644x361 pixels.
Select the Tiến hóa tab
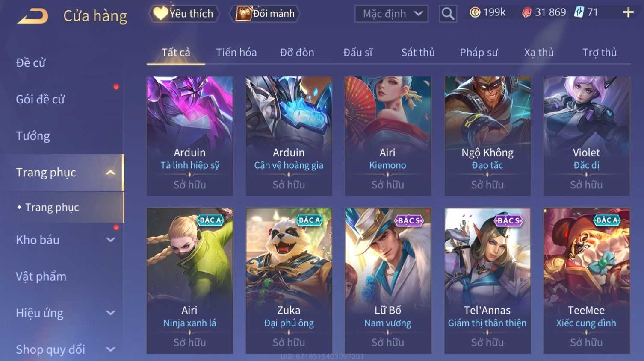[236, 53]
